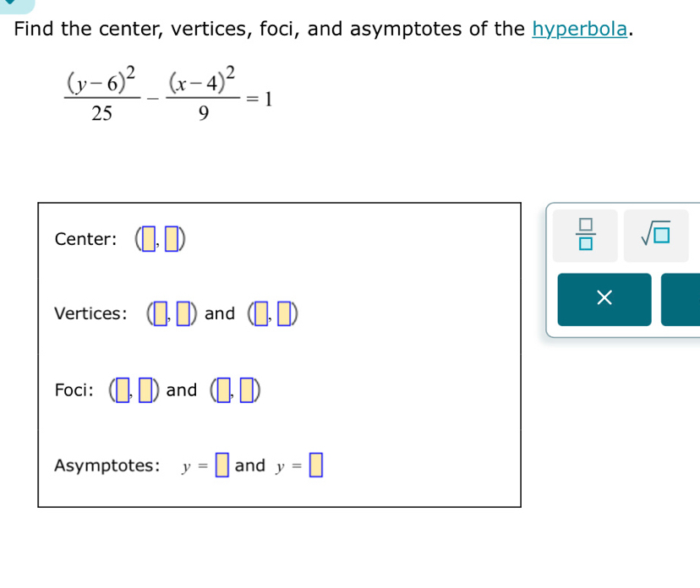Viewport: 700px width, 588px height.
Task: Insert a fraction template
Action: (x=585, y=236)
